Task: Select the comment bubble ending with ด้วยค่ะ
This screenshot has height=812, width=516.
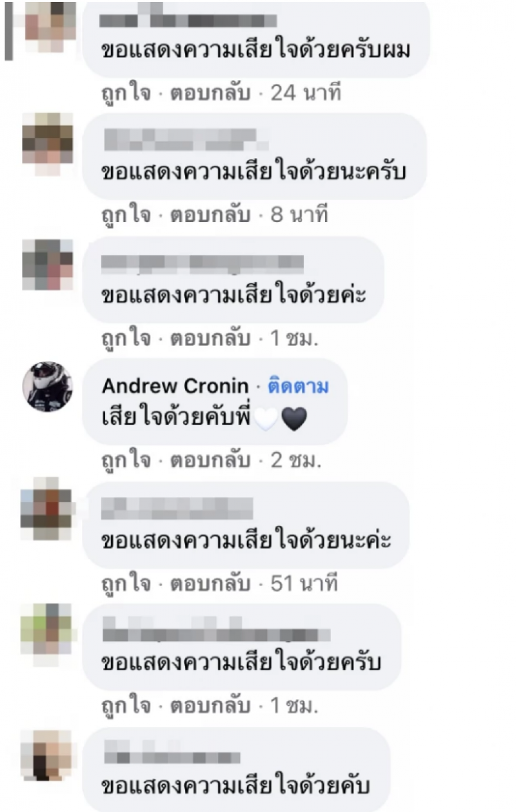Action: click(233, 280)
